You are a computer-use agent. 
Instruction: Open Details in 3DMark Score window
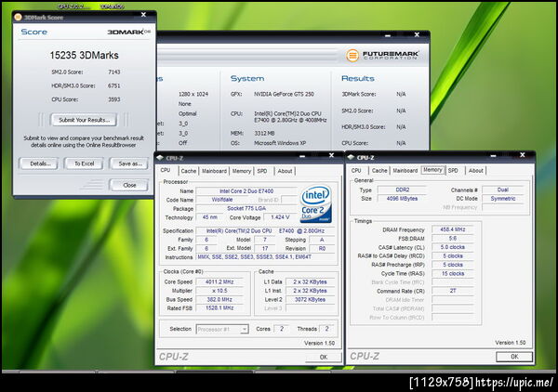click(x=39, y=163)
